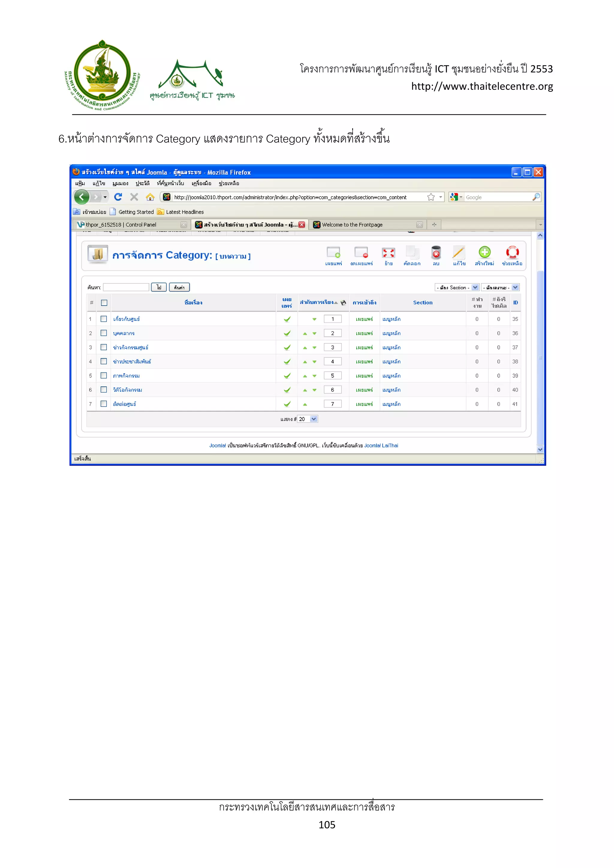
Task: Click the pencil Edit icon in toolbar
Action: [x=458, y=252]
